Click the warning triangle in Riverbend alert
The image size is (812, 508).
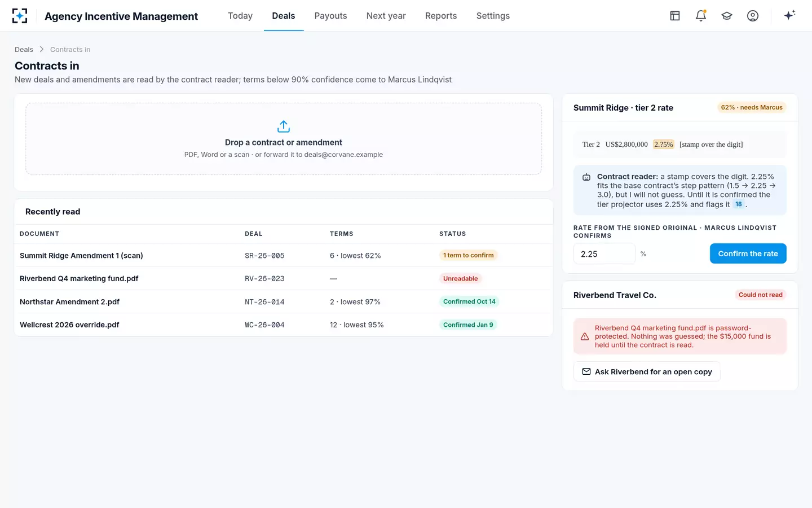click(x=585, y=336)
